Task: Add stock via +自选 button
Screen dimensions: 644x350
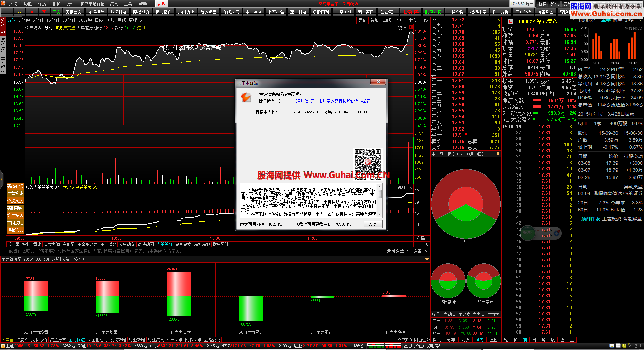Action: pyautogui.click(x=424, y=20)
